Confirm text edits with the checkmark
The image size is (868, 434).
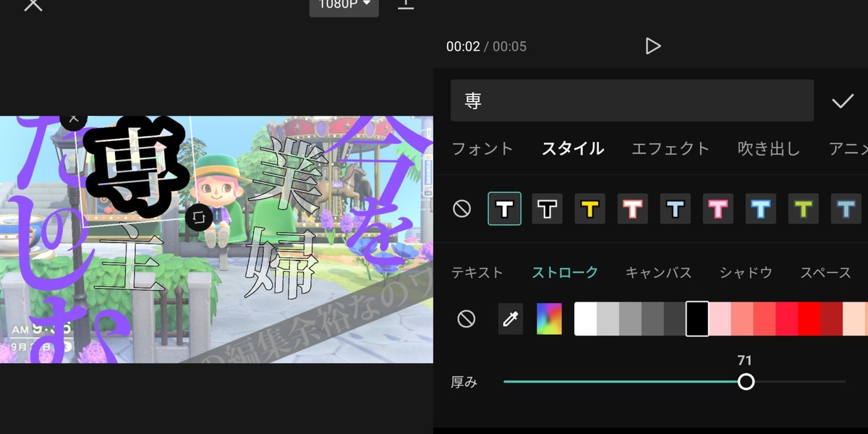click(x=843, y=101)
